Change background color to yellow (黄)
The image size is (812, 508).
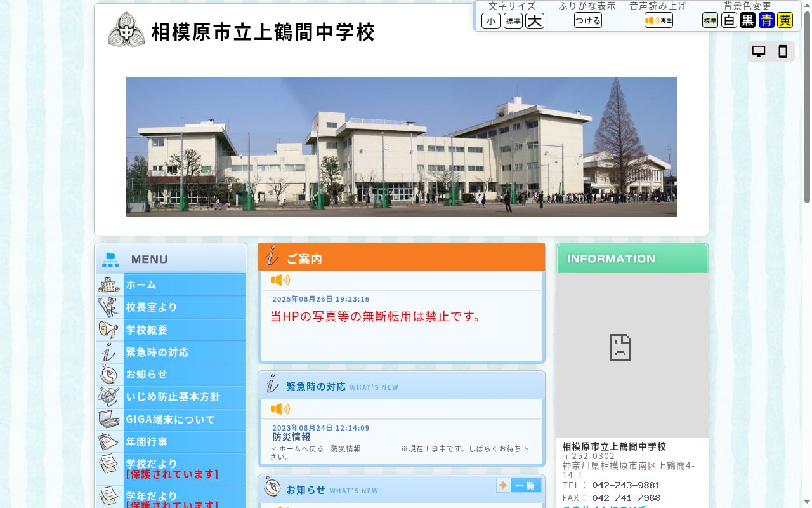point(785,20)
